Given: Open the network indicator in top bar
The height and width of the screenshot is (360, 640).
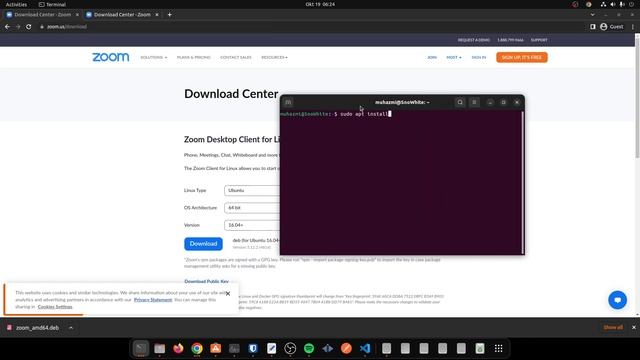Looking at the screenshot, I should [603, 4].
